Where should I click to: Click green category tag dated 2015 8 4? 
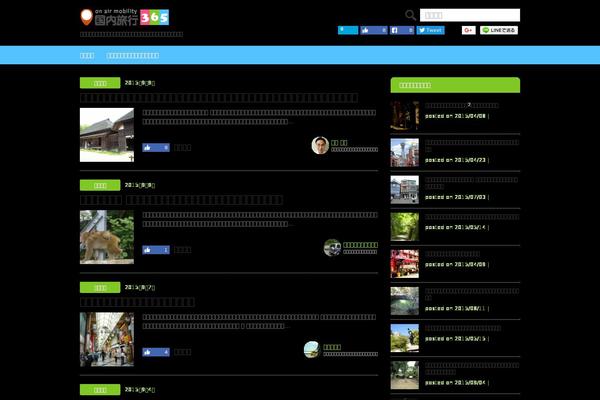pos(100,390)
